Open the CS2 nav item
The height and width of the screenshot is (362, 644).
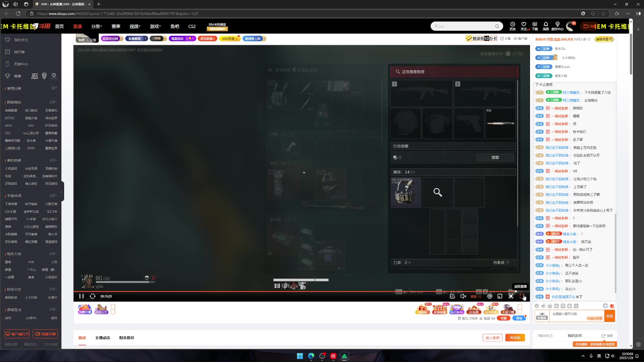coord(192,26)
